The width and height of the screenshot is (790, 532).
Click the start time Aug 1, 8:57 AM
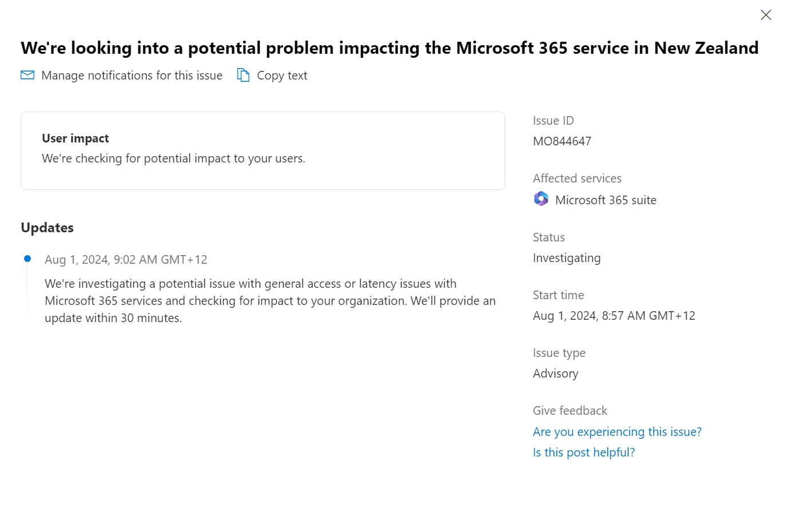click(x=614, y=316)
